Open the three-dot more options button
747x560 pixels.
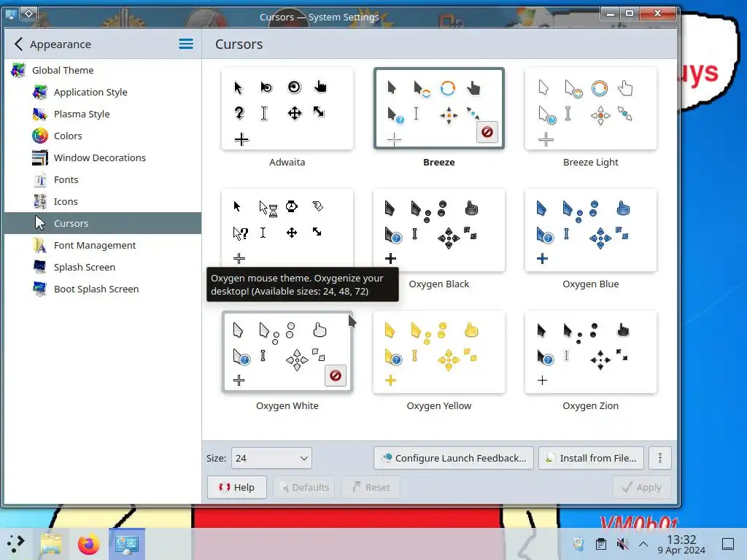coord(659,458)
